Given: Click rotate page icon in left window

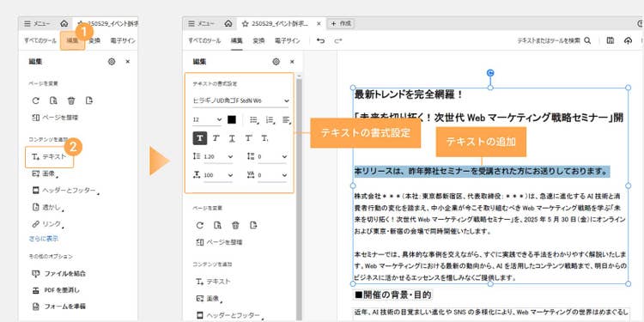Looking at the screenshot, I should pos(36,100).
